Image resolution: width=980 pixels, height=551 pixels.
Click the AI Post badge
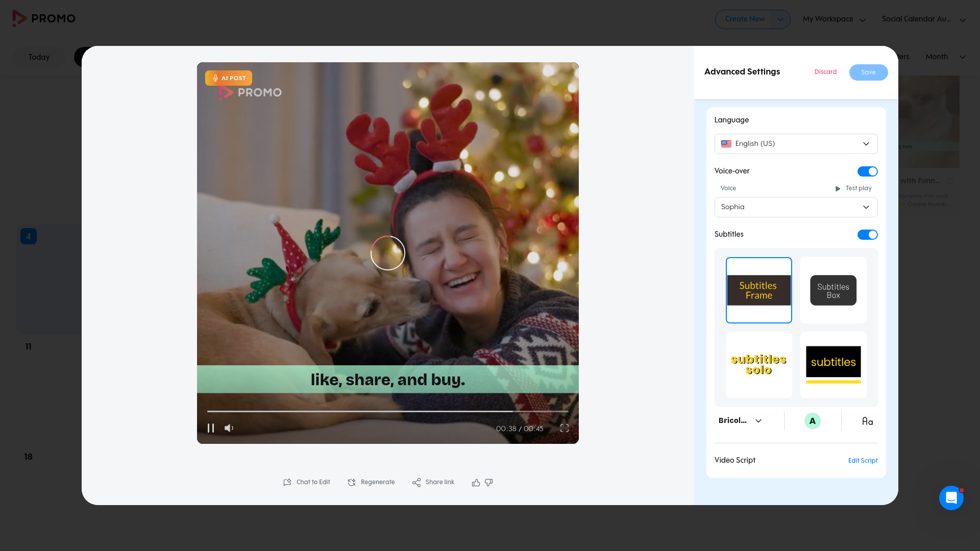click(229, 78)
